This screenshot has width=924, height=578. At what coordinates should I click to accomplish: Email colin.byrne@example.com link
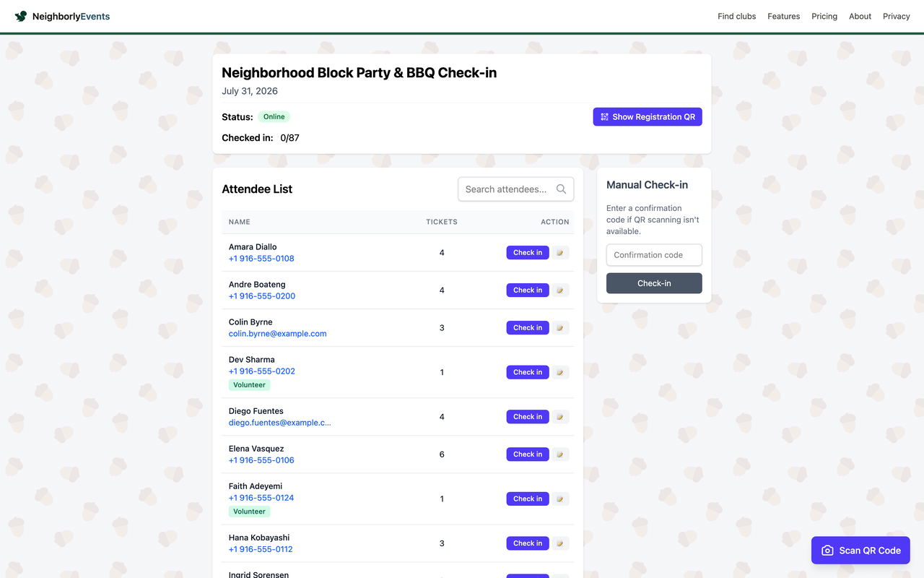[x=278, y=334]
